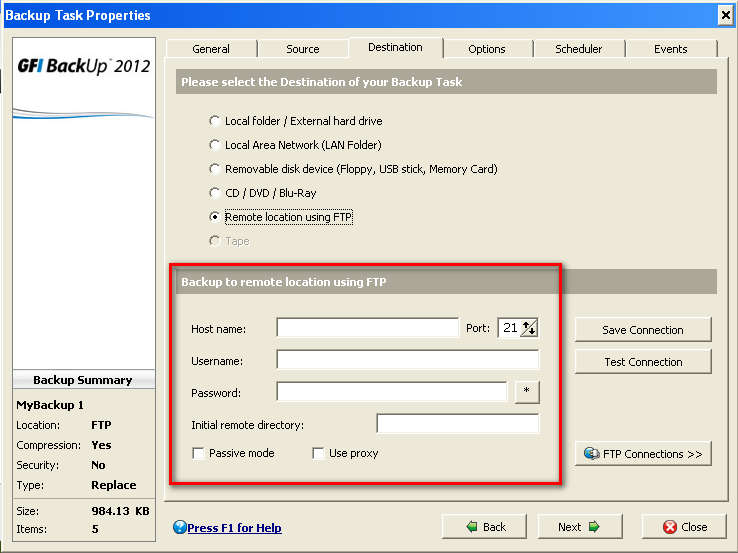Click the password reveal asterisk button

[527, 393]
